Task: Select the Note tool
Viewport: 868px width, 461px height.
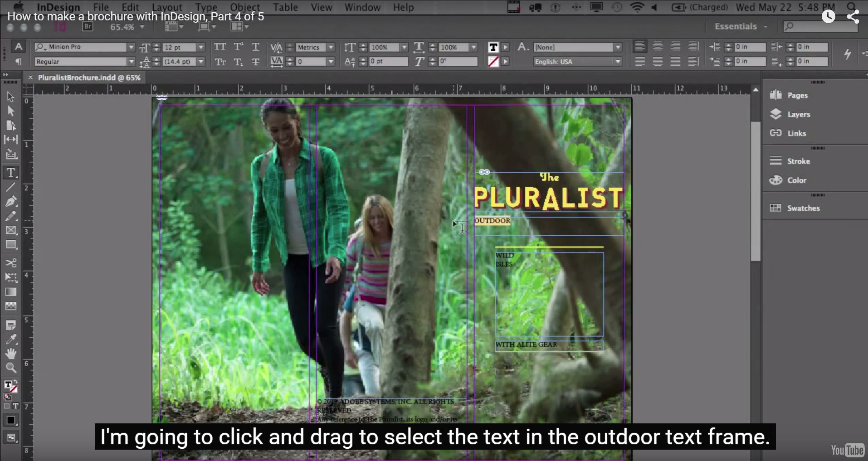Action: click(x=10, y=325)
